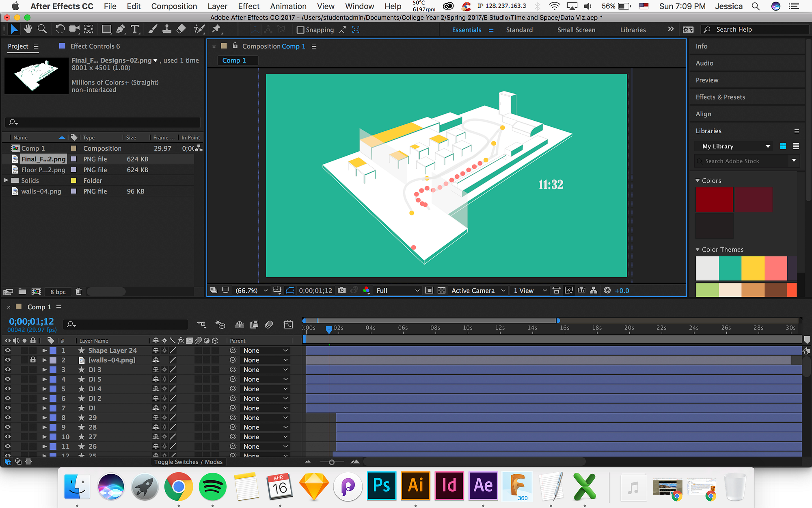The width and height of the screenshot is (812, 508).
Task: Select the Hand tool
Action: pos(28,29)
